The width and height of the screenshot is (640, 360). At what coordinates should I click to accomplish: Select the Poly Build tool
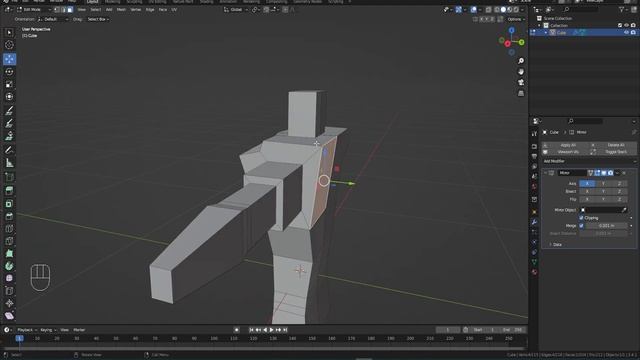(x=9, y=253)
